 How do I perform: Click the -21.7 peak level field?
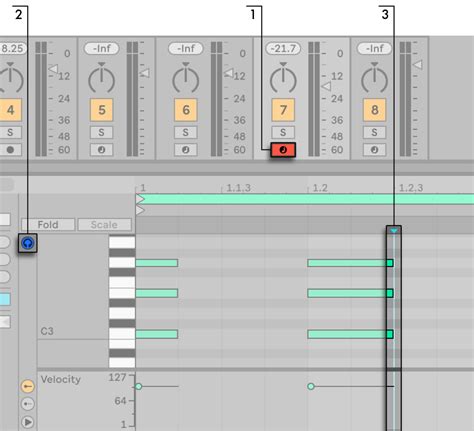tap(283, 49)
